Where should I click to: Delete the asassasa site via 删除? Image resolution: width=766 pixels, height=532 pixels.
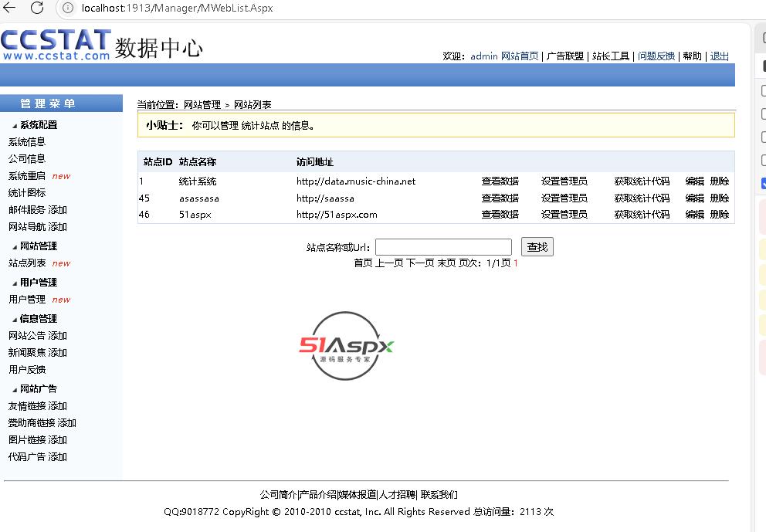click(x=719, y=198)
